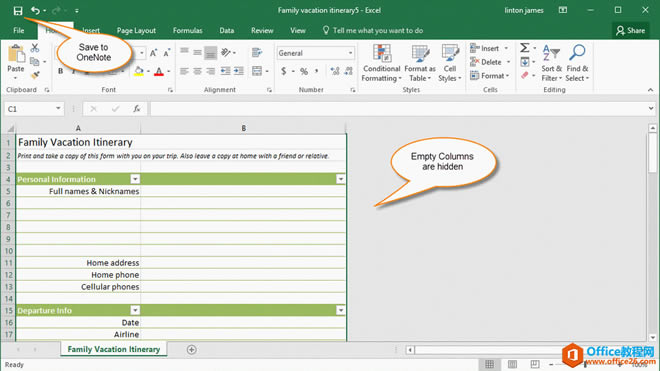Cut the selected content
The width and height of the screenshot is (660, 371).
[x=35, y=48]
